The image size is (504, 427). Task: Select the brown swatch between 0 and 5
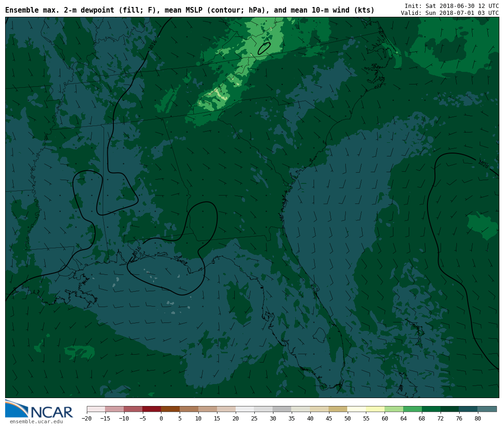click(x=170, y=409)
